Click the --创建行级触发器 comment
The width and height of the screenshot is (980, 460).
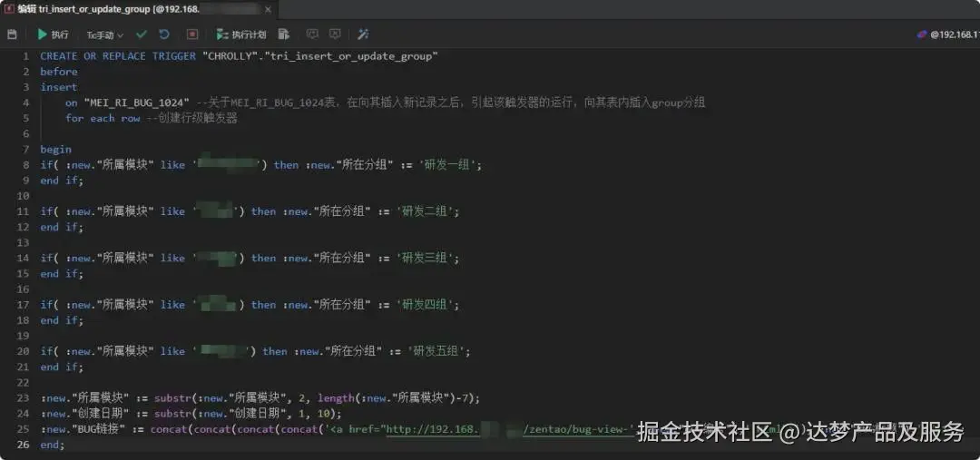click(191, 118)
